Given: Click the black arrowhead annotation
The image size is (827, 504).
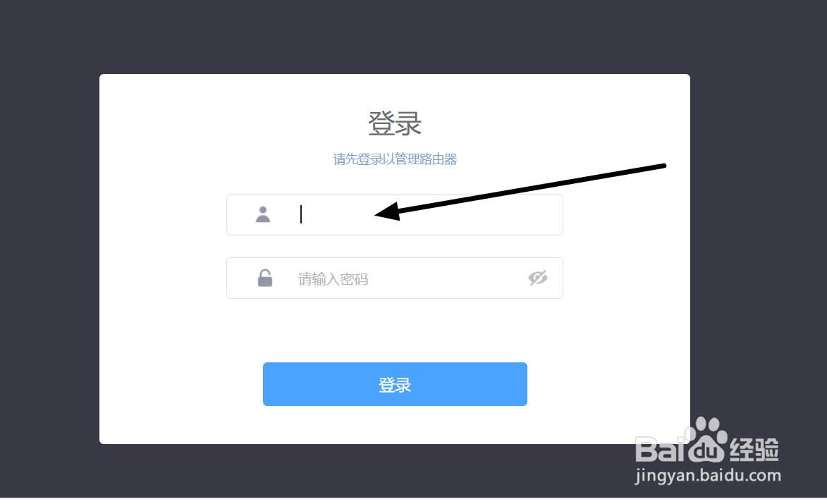Looking at the screenshot, I should [x=388, y=212].
